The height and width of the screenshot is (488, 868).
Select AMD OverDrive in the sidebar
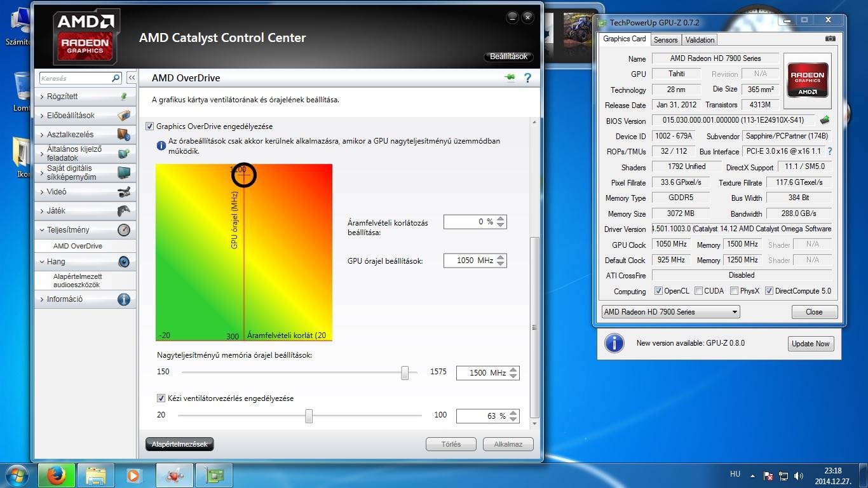tap(78, 246)
